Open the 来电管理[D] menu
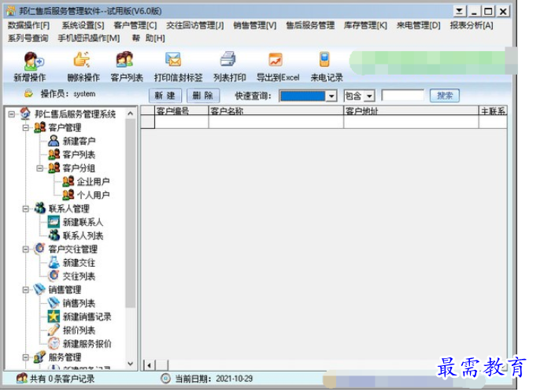Viewport: 533px width, 392px height. pyautogui.click(x=418, y=25)
